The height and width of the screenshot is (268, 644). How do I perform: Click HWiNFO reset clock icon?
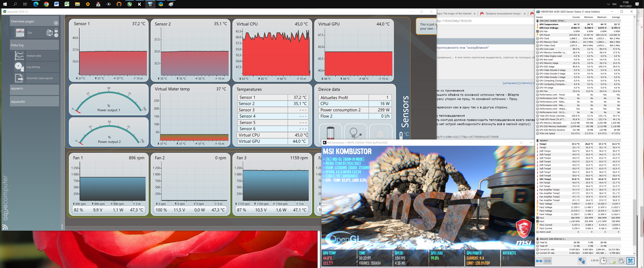click(x=603, y=261)
